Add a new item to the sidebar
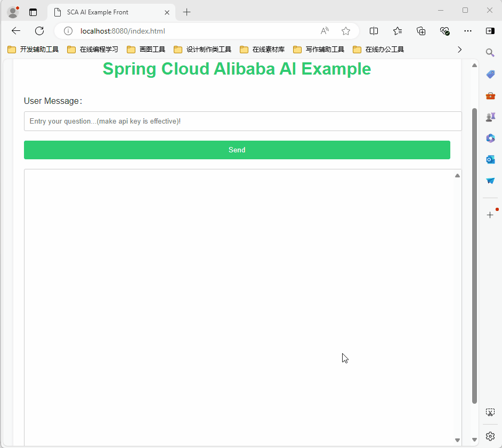 [490, 215]
